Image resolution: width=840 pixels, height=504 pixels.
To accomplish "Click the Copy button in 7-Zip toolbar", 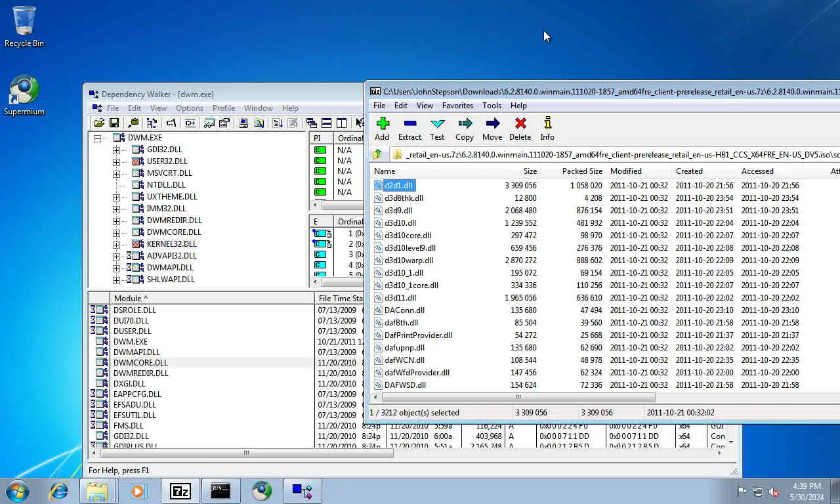I will (465, 129).
